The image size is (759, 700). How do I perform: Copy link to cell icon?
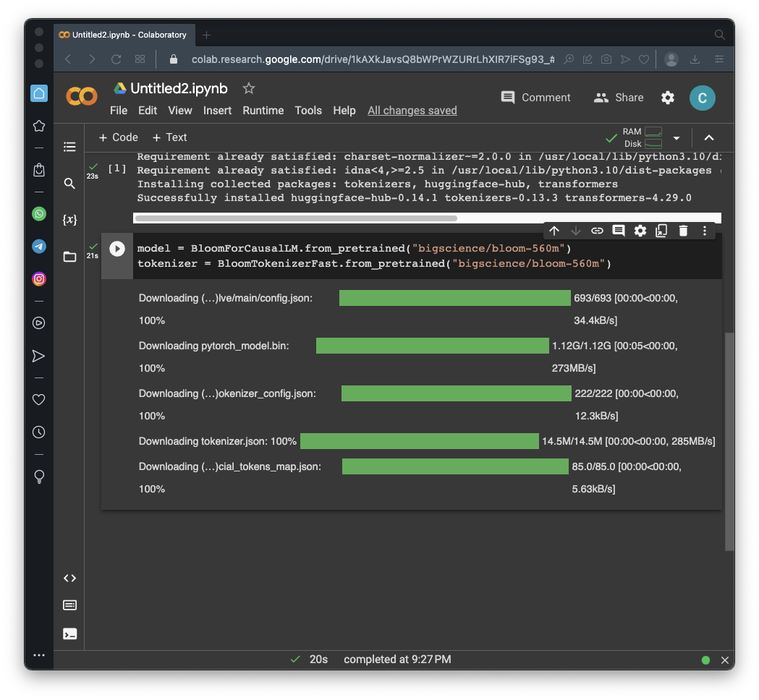[x=597, y=231]
